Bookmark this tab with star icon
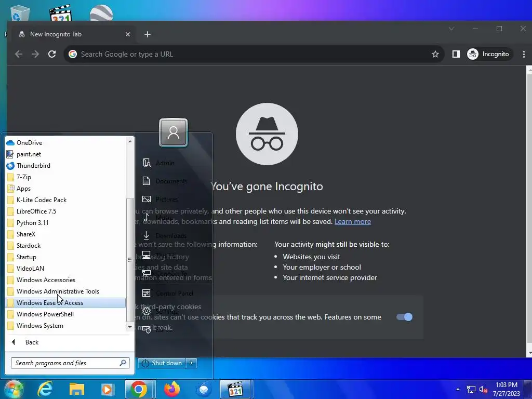The image size is (532, 399). [435, 54]
